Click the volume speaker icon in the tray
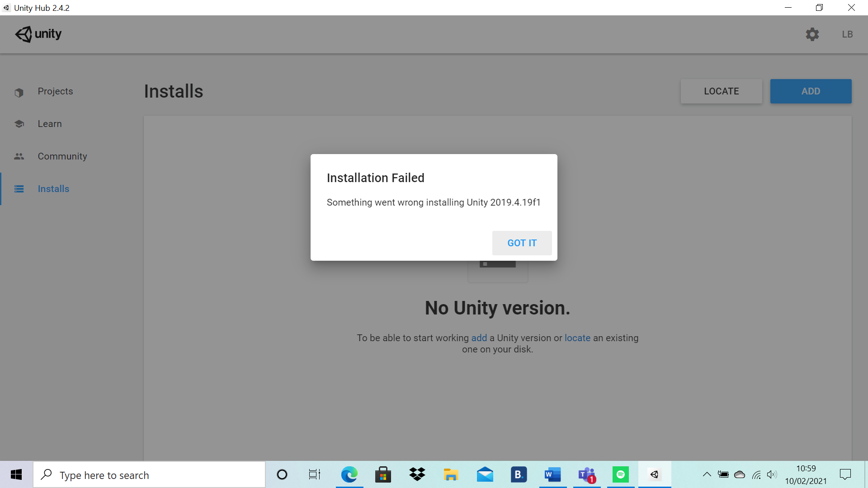Image resolution: width=868 pixels, height=488 pixels. point(772,474)
